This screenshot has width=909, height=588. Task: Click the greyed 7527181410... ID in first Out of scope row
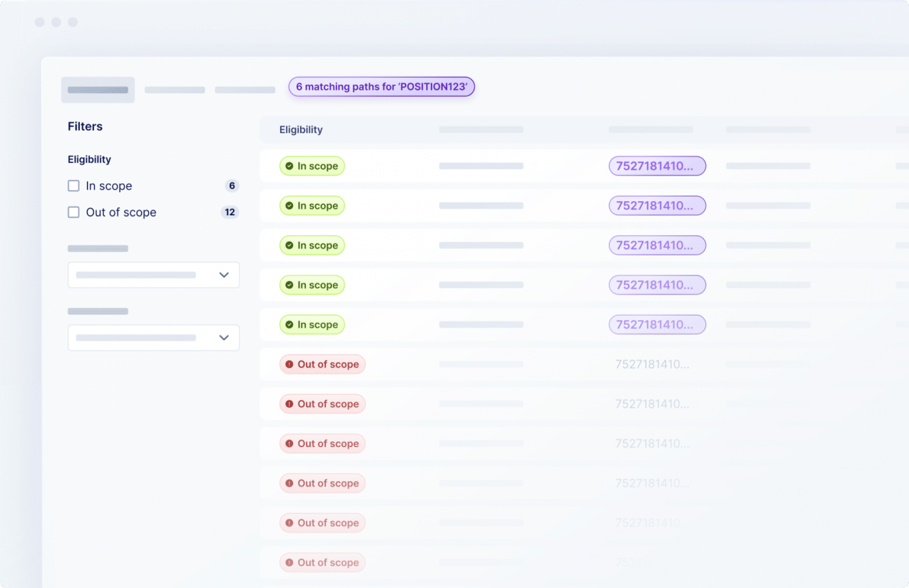[652, 364]
